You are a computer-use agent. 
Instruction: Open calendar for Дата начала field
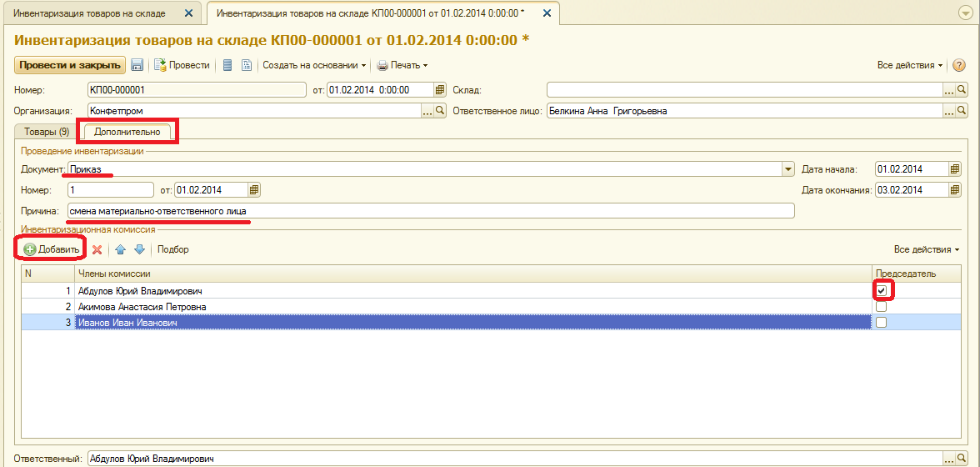point(955,168)
